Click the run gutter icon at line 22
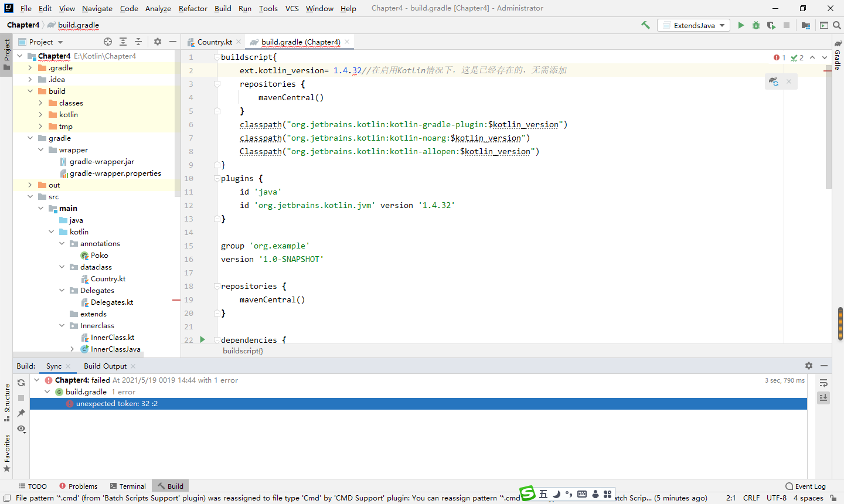This screenshot has height=504, width=844. (202, 339)
